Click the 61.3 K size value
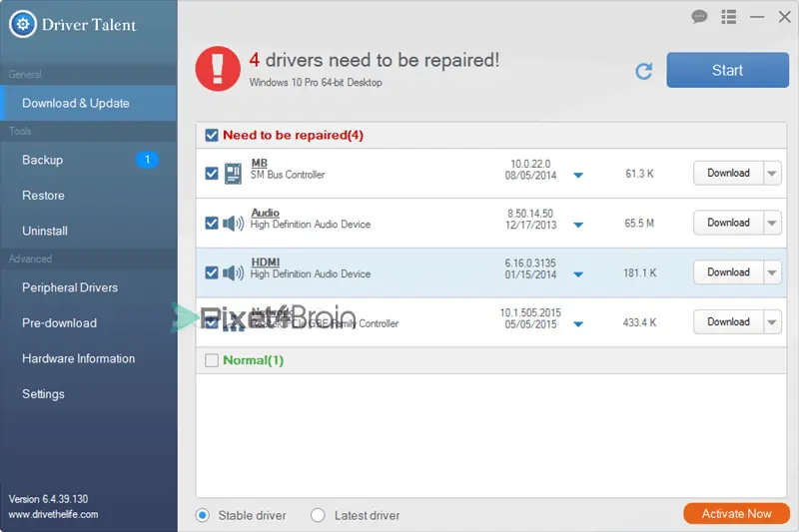The width and height of the screenshot is (799, 532). tap(639, 174)
